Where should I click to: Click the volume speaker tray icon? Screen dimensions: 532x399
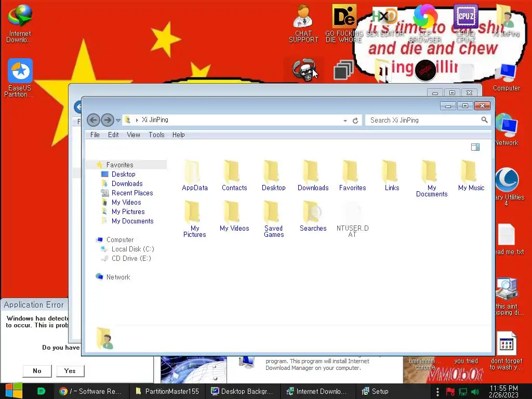click(475, 392)
